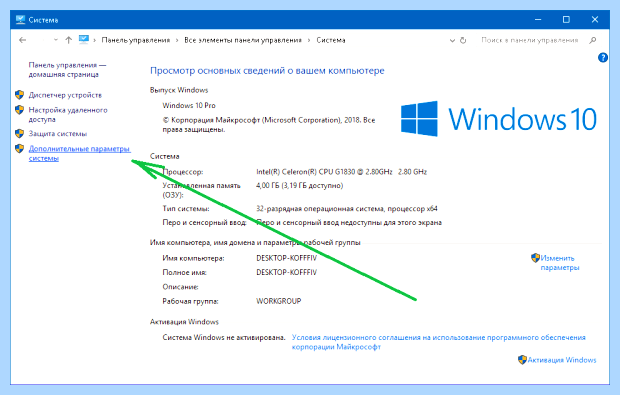Expand chevron after 'Все элементы панели управления'
620x395 pixels.
(x=309, y=40)
